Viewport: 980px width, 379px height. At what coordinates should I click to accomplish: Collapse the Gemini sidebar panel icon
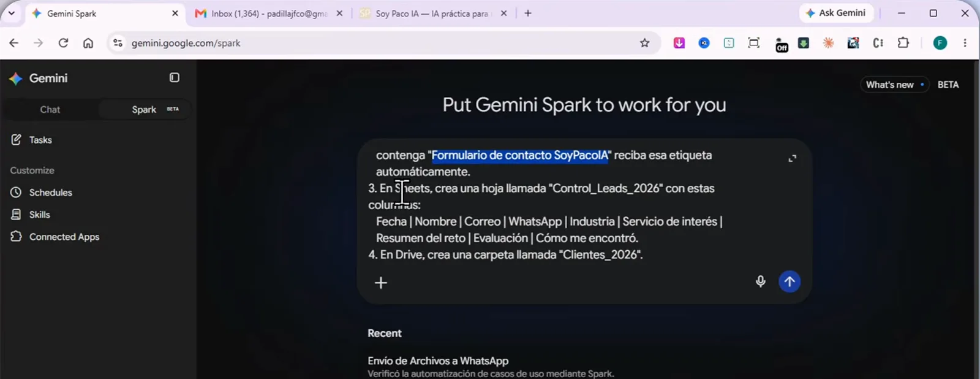pos(175,78)
